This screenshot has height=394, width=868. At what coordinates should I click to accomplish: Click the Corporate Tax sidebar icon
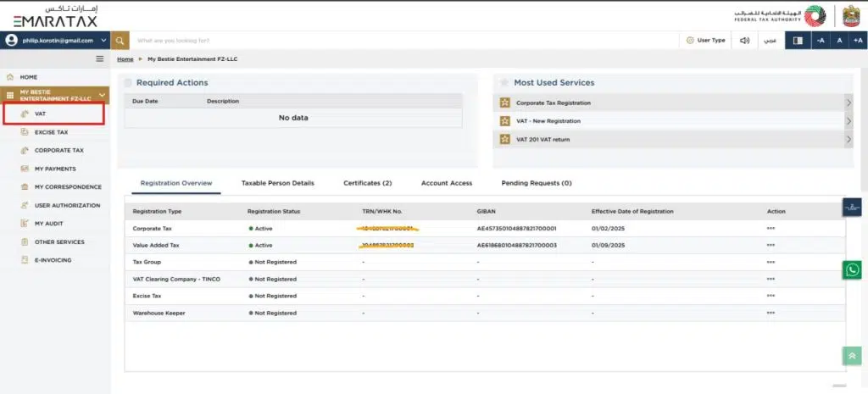[25, 151]
